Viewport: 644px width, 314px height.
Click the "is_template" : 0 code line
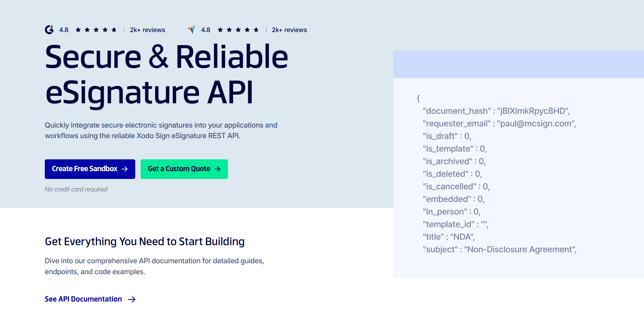(x=455, y=149)
